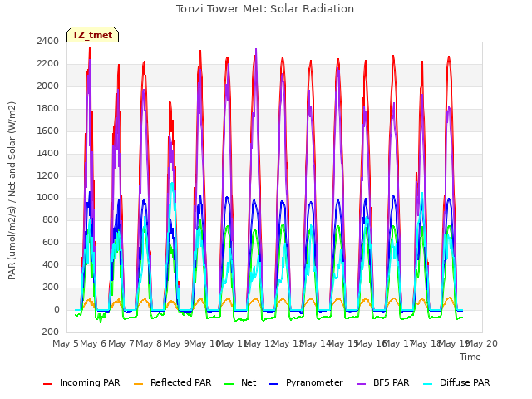Screen dimensions: 532x399
Task: Click the 1600 y-axis tick label
Action: point(48,131)
